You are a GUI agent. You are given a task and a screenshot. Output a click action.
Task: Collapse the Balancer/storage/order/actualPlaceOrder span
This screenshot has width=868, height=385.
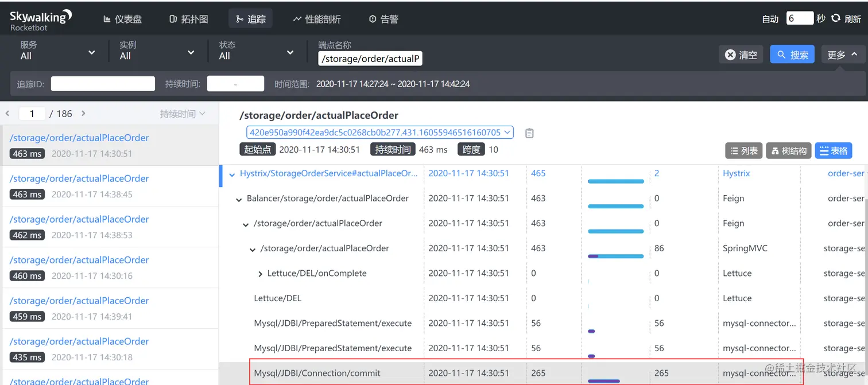tap(239, 199)
